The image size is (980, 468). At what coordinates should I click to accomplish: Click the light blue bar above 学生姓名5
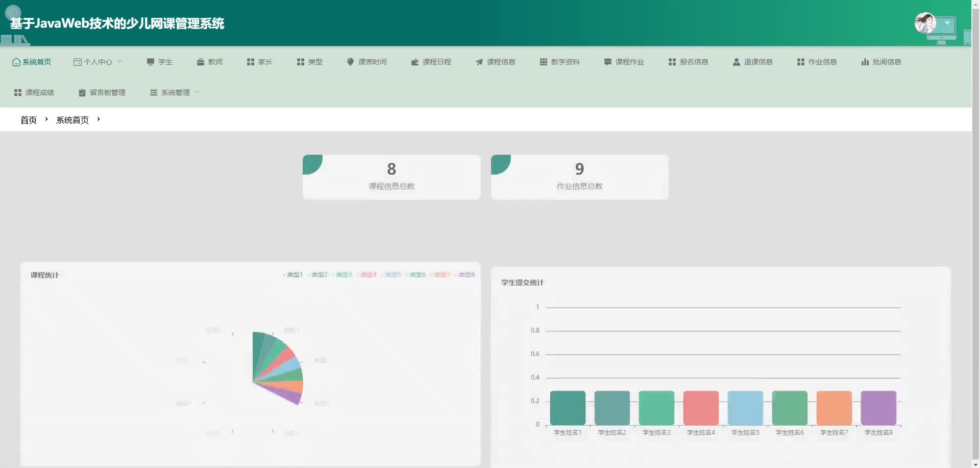745,408
